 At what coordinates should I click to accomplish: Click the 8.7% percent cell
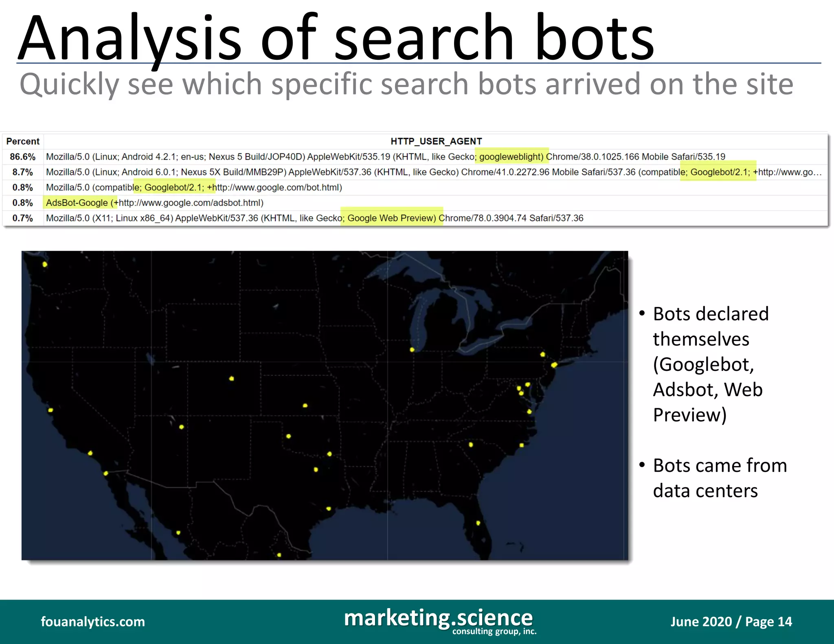[x=23, y=172]
